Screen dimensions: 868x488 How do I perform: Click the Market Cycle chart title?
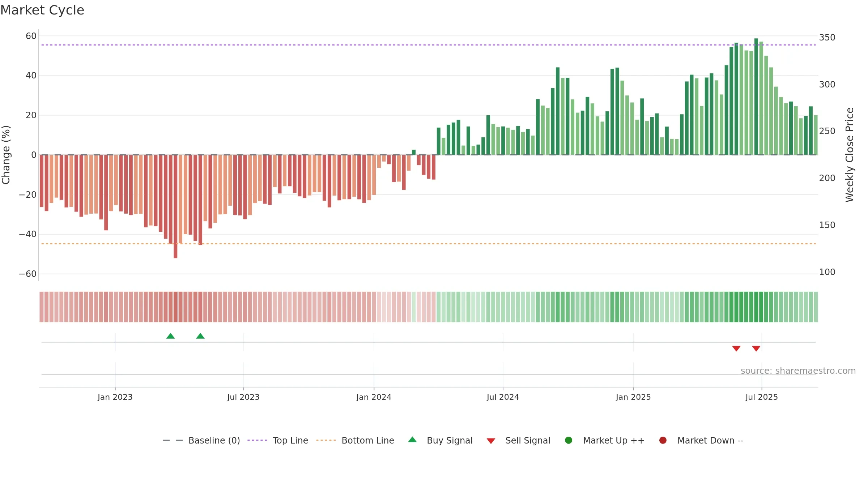click(x=42, y=10)
